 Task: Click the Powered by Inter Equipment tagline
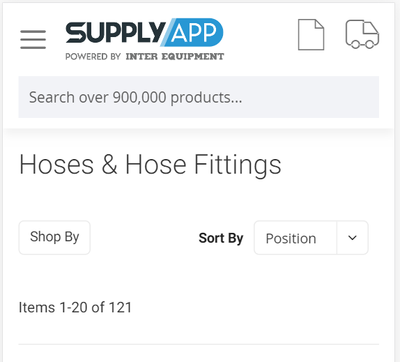point(144,56)
